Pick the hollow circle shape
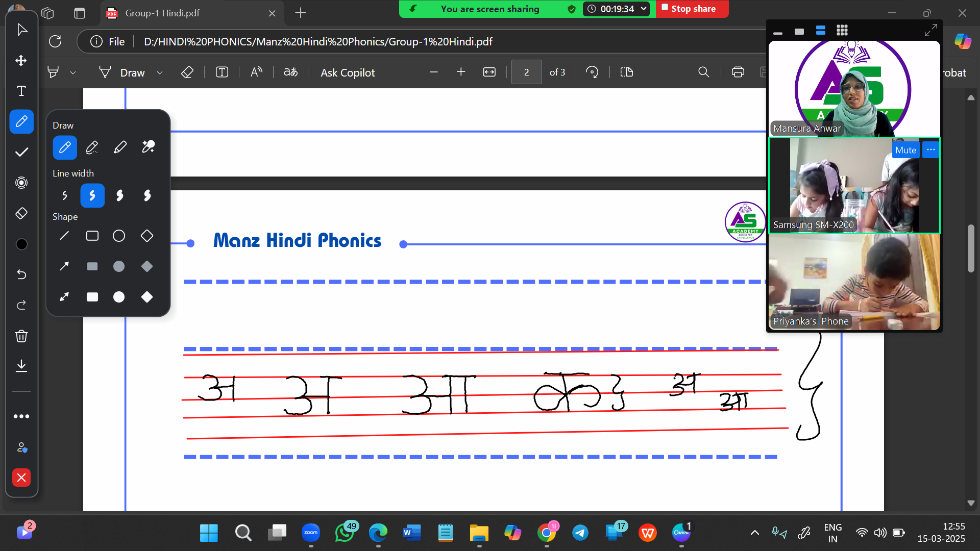 click(x=119, y=236)
